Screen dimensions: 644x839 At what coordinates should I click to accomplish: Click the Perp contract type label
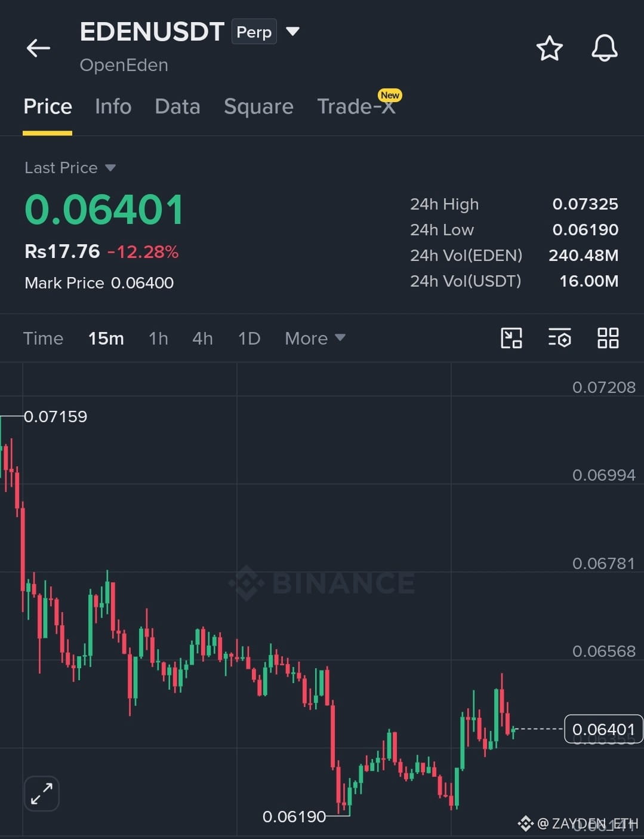tap(254, 32)
